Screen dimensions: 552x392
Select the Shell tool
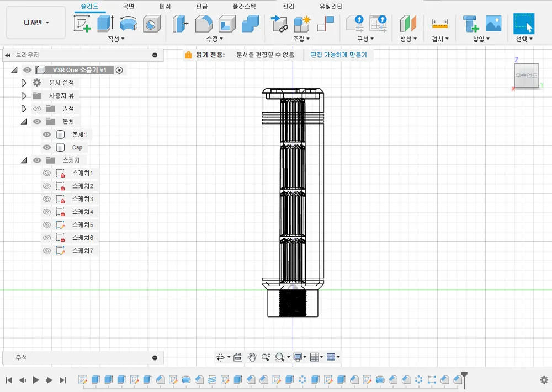coord(227,24)
